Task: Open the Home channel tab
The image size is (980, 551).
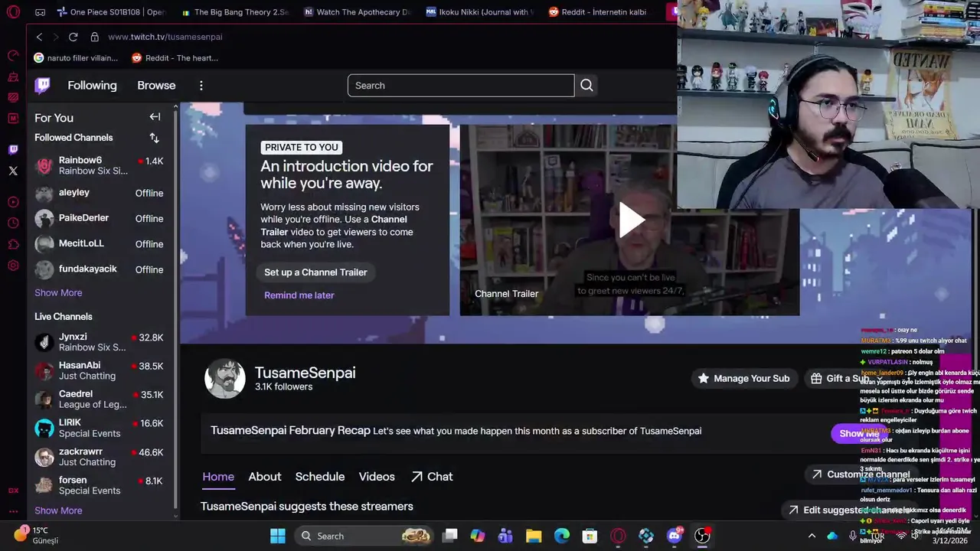Action: pyautogui.click(x=218, y=477)
